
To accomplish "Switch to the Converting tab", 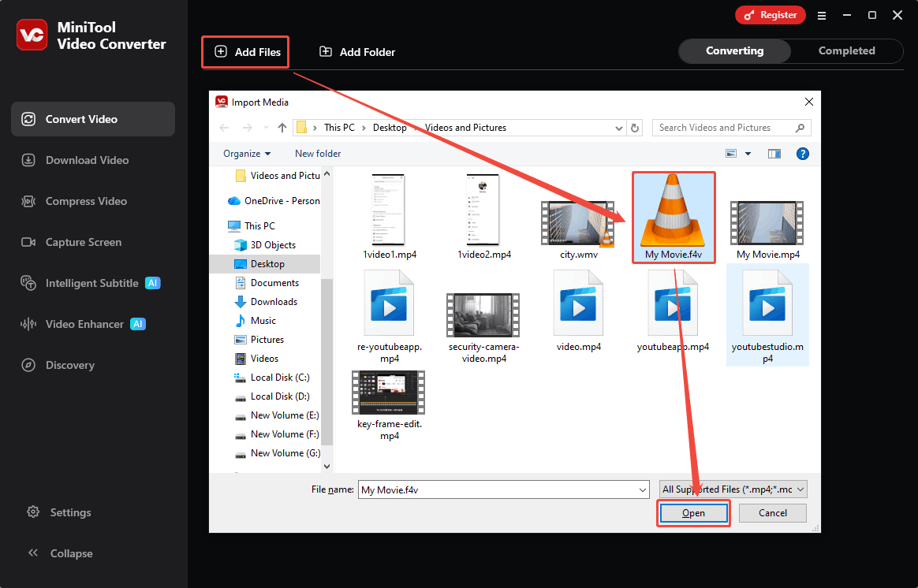I will click(735, 51).
